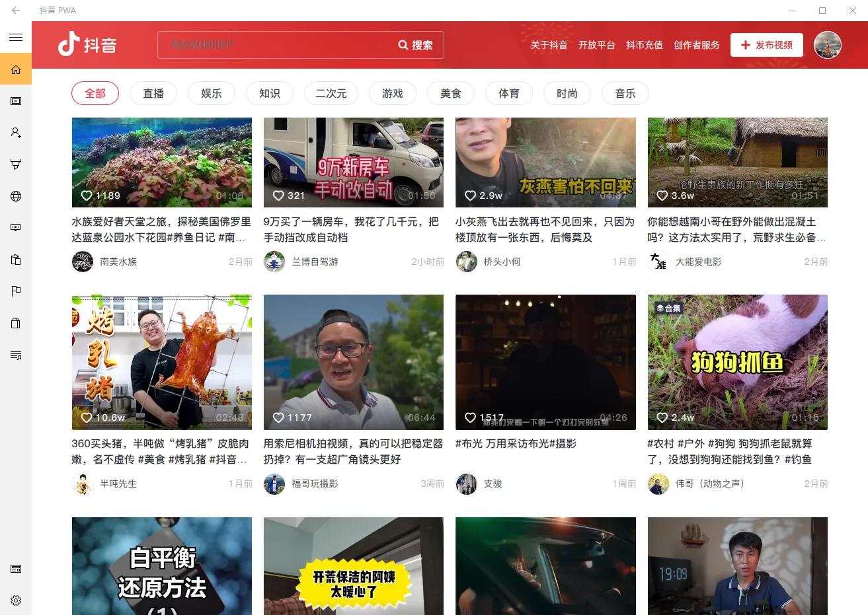Select the music playlist icon in the sidebar
The width and height of the screenshot is (868, 615).
15,355
